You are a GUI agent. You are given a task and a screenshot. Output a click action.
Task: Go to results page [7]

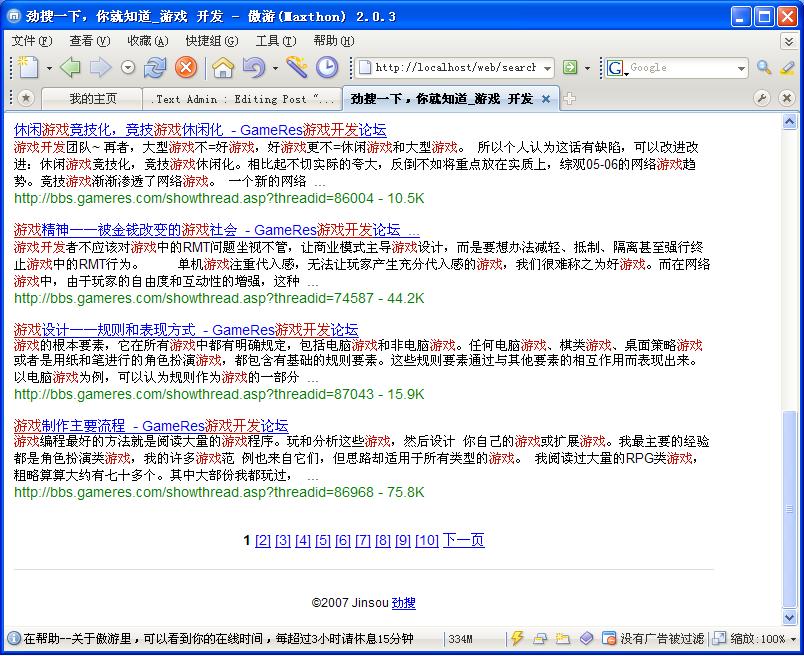click(x=363, y=540)
